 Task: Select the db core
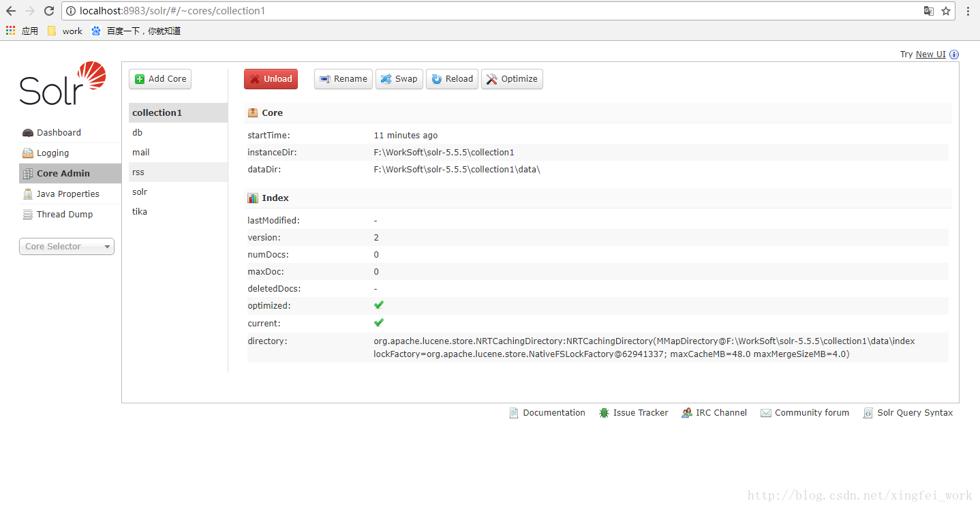click(178, 133)
